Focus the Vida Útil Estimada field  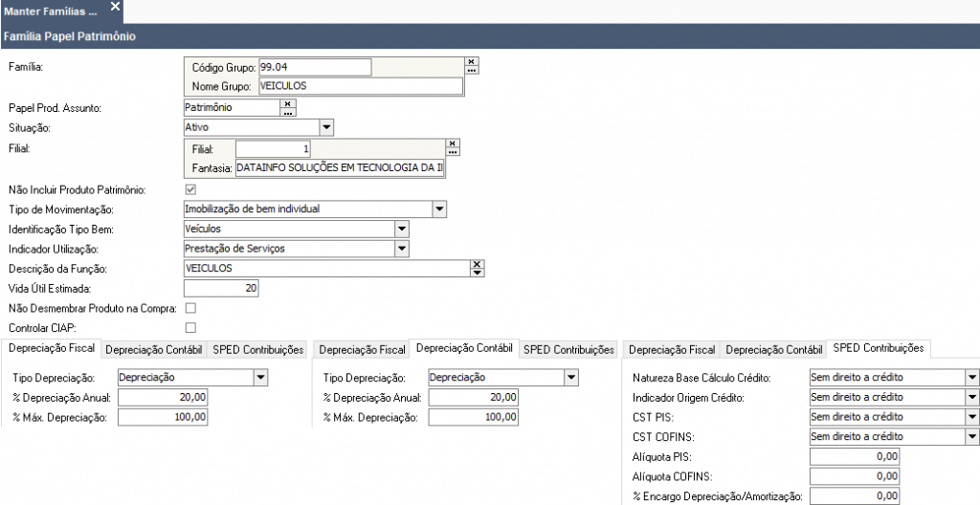click(x=221, y=289)
